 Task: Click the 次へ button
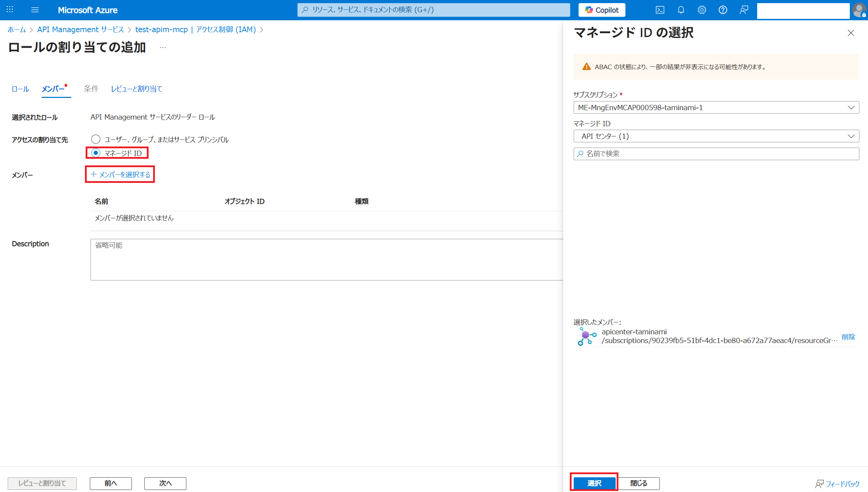click(x=165, y=483)
